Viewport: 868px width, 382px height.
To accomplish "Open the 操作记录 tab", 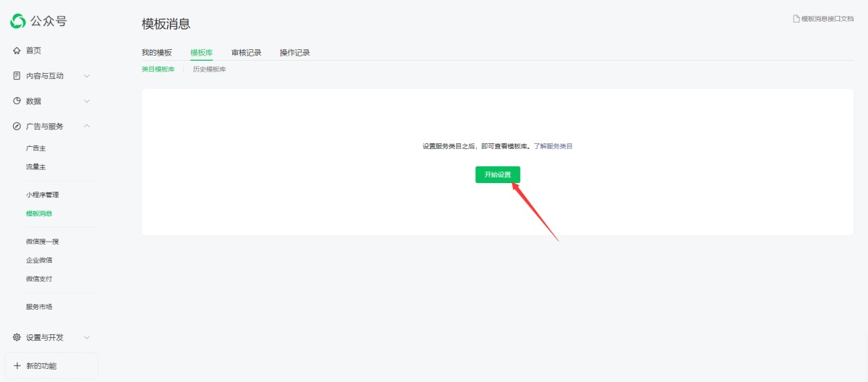I will [294, 53].
